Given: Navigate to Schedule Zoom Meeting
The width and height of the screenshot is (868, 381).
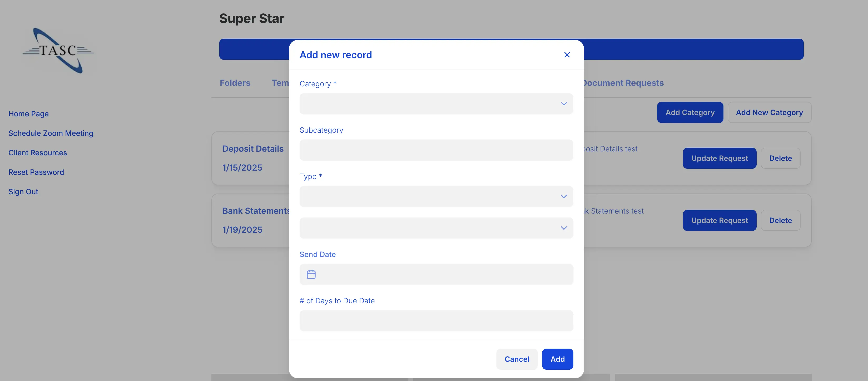Looking at the screenshot, I should [51, 133].
